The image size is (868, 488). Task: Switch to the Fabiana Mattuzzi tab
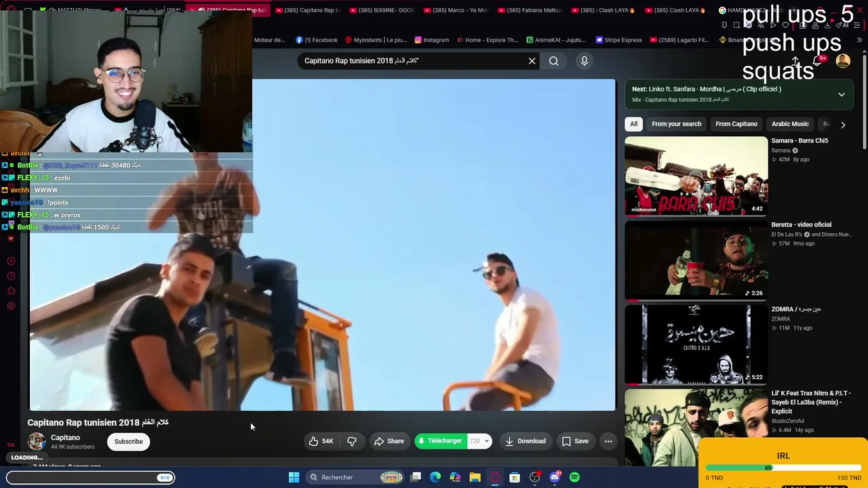(x=530, y=10)
